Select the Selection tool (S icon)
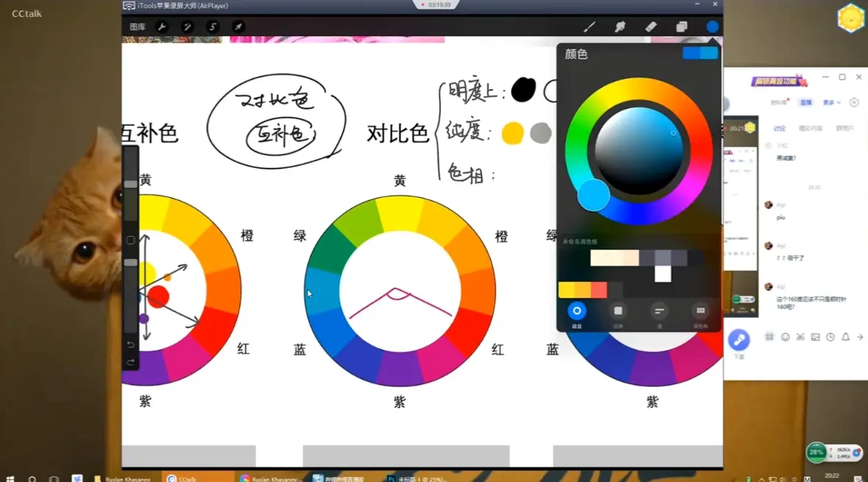The image size is (868, 482). click(x=211, y=26)
